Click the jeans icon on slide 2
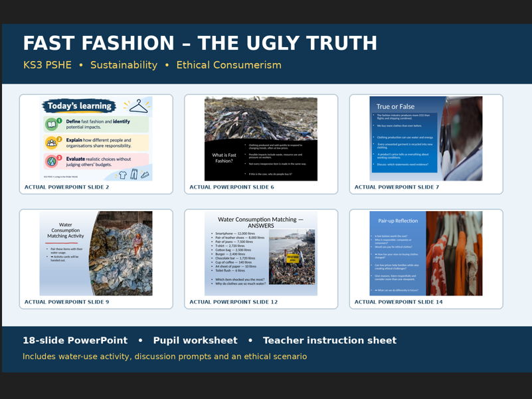 click(134, 174)
